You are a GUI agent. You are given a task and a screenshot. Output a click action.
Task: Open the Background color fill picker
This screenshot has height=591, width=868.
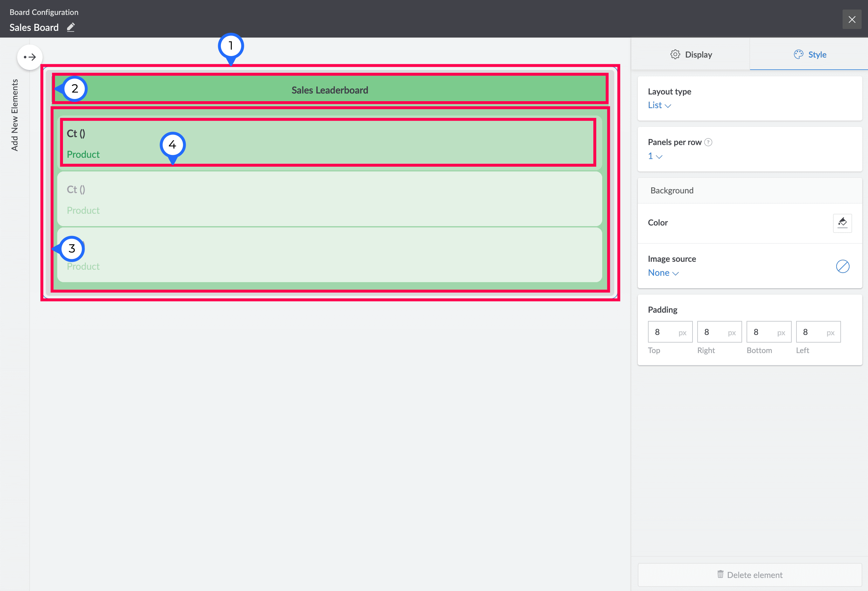tap(842, 223)
